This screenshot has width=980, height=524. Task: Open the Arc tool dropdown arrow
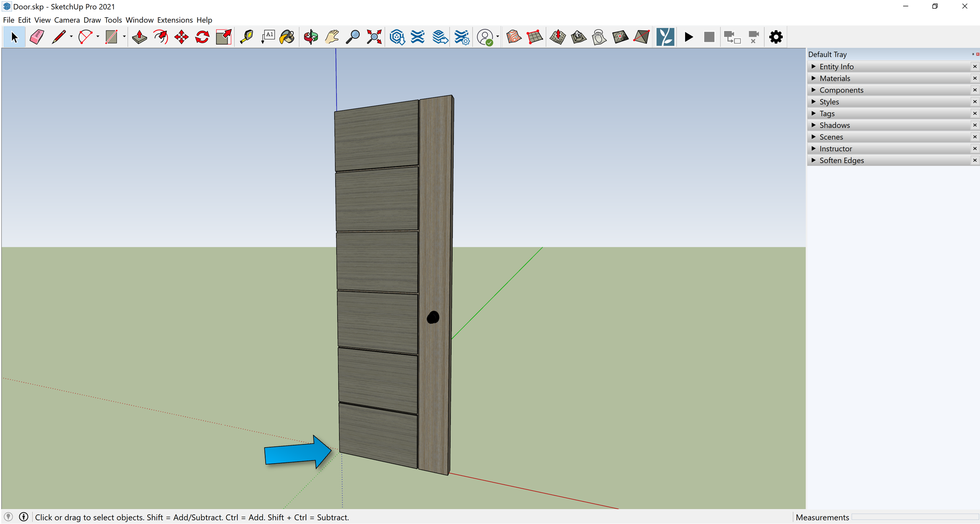pos(98,37)
